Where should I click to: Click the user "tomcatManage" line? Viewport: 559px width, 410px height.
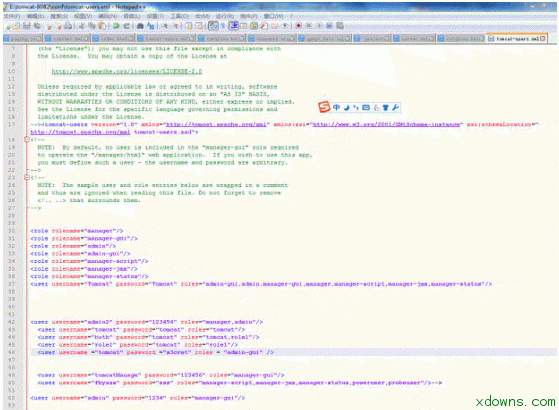coord(161,375)
